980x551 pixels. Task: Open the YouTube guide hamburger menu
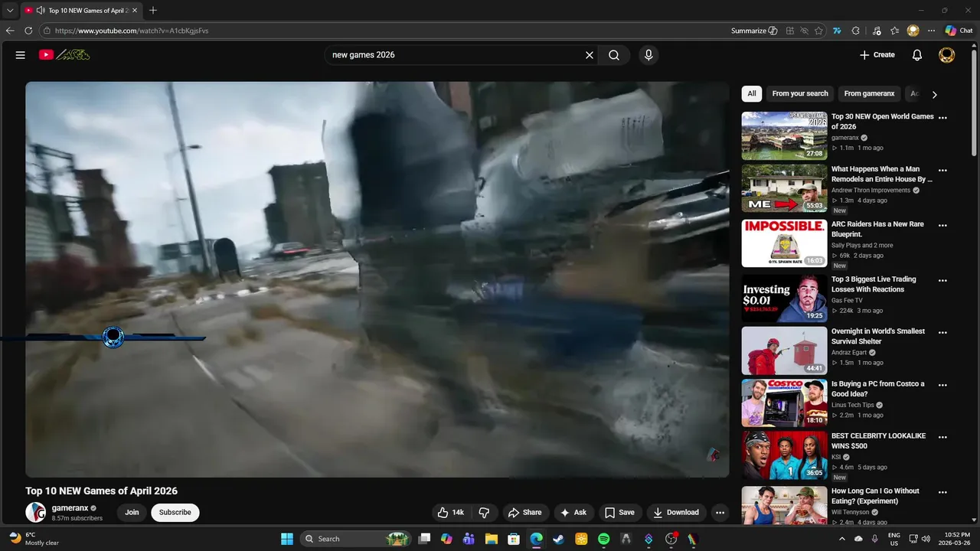pos(21,55)
